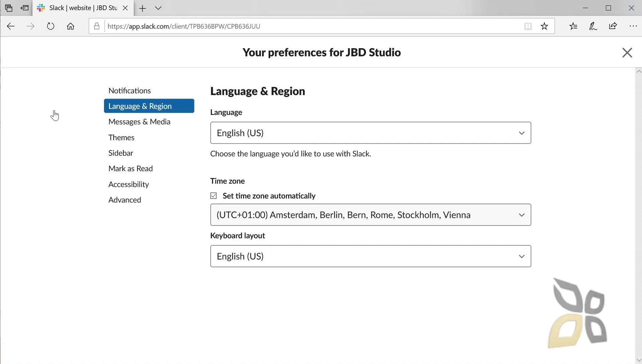Open browser Settings and more menu
Screen dimensions: 642x364
pyautogui.click(x=633, y=26)
